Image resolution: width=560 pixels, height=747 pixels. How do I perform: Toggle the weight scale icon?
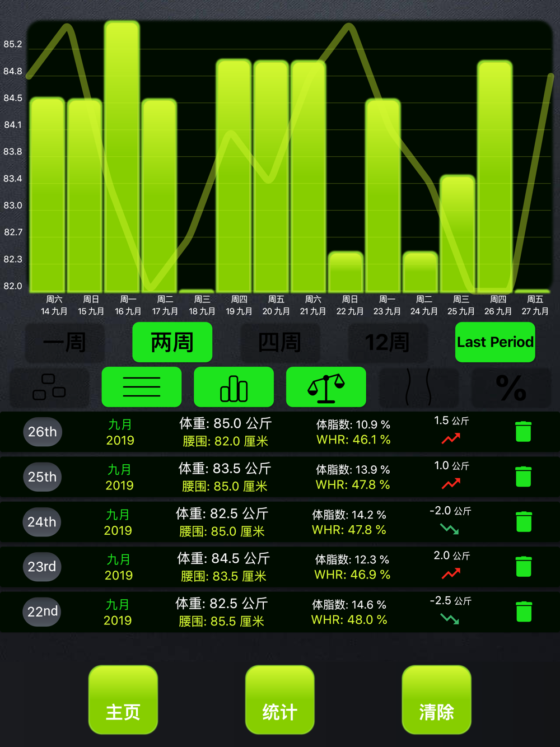click(x=326, y=387)
